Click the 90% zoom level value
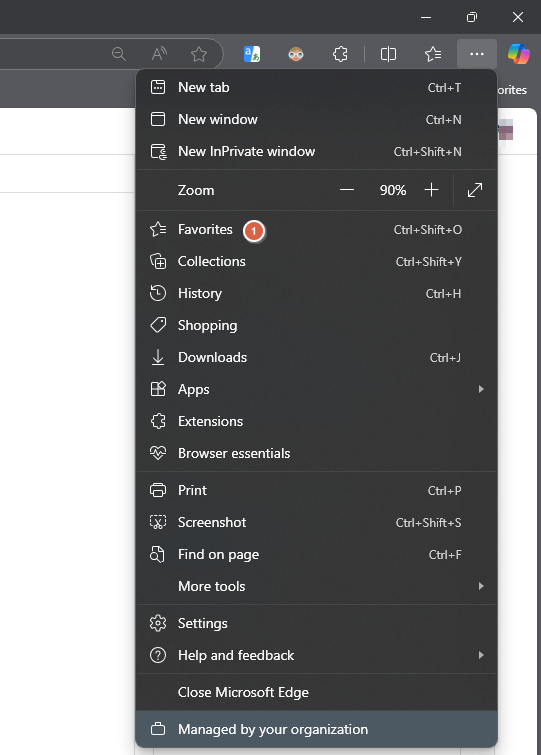 (x=393, y=190)
